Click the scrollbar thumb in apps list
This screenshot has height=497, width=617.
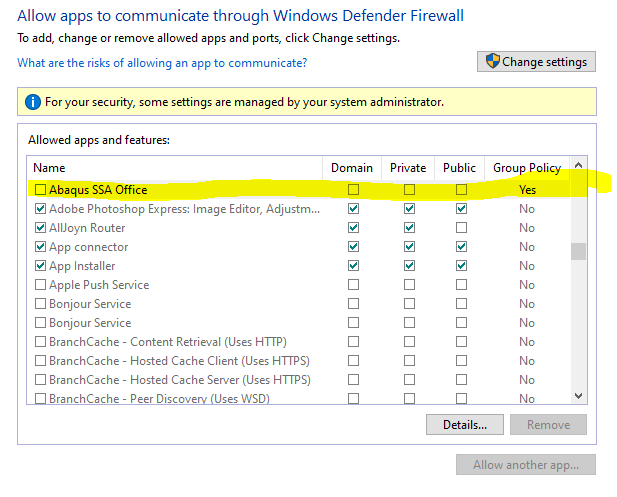point(578,251)
